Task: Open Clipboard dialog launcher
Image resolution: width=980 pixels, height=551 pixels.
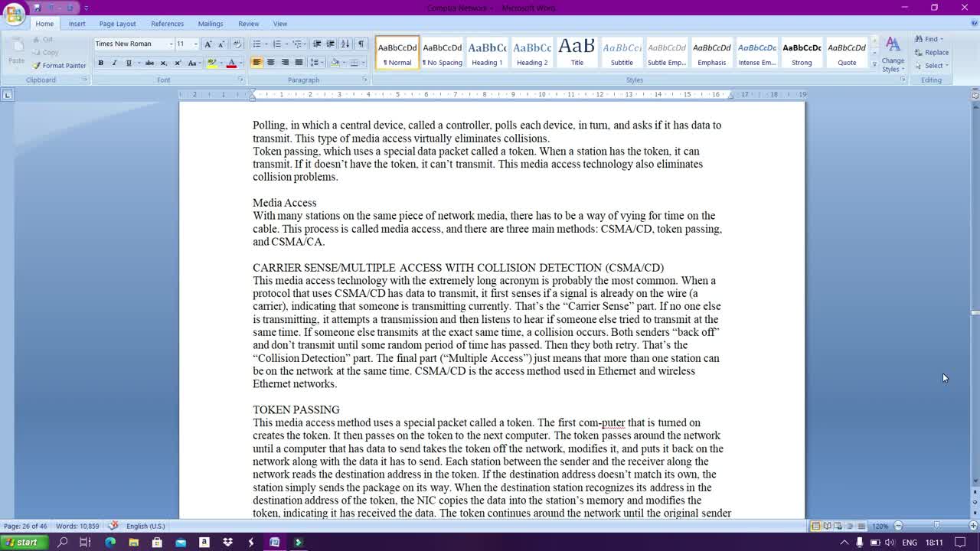Action: tap(84, 80)
